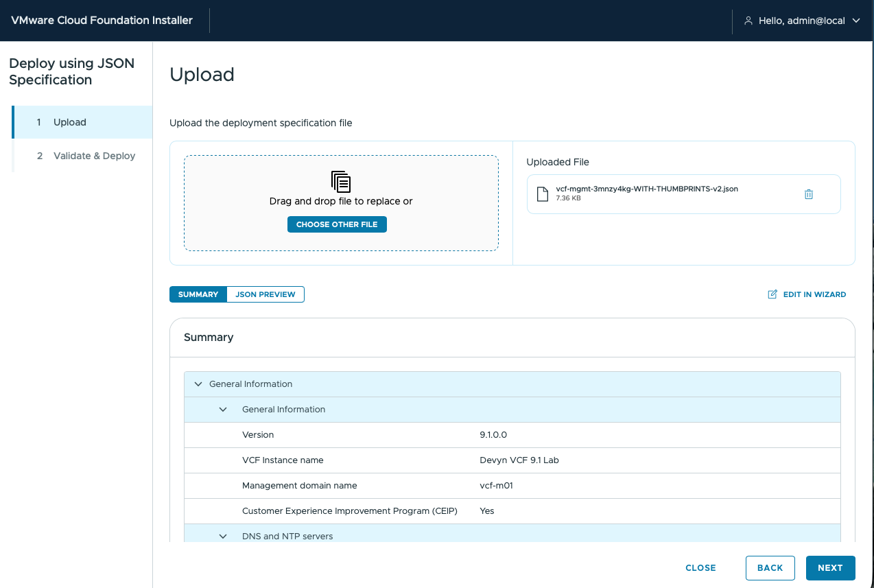The height and width of the screenshot is (588, 874).
Task: Go to step 1 Upload
Action: (82, 122)
